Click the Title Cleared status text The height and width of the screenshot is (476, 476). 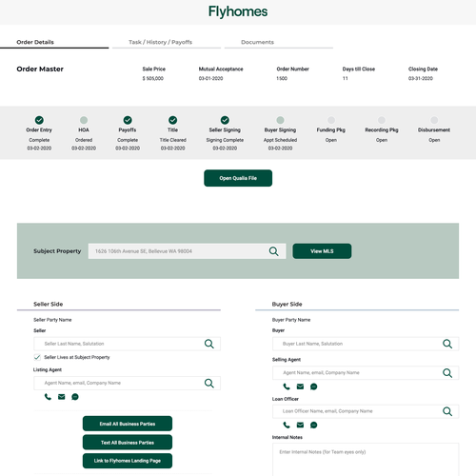[172, 140]
